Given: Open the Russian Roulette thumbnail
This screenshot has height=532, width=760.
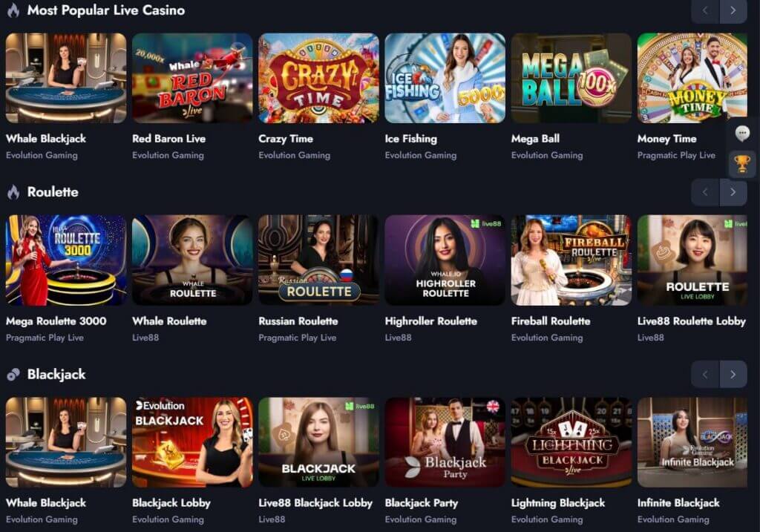Looking at the screenshot, I should pos(318,260).
